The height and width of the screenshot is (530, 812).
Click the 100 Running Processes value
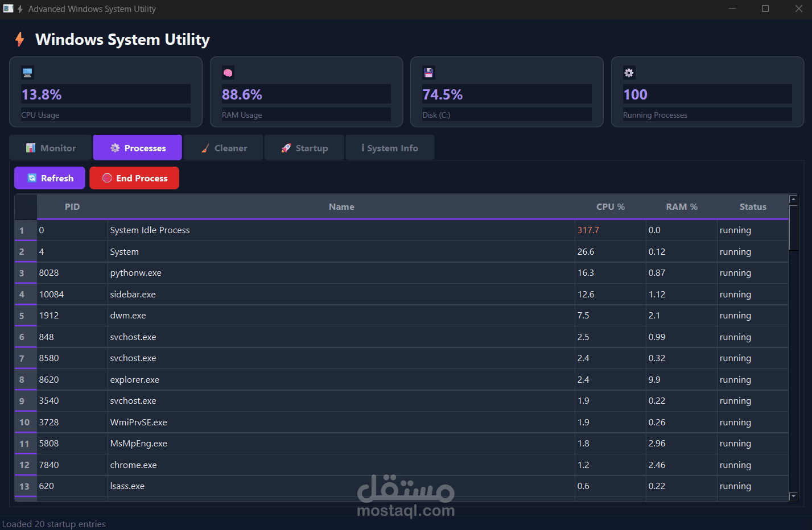[x=636, y=94]
